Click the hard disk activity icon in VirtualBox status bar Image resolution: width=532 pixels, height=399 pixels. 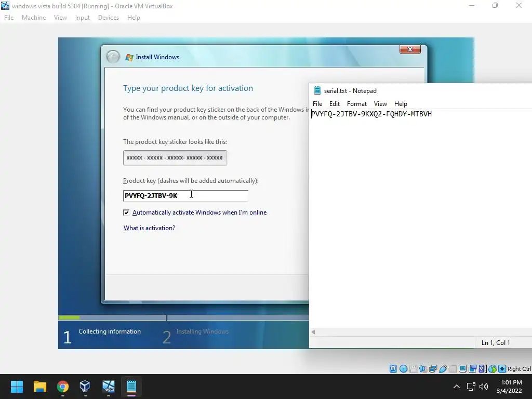pos(393,368)
